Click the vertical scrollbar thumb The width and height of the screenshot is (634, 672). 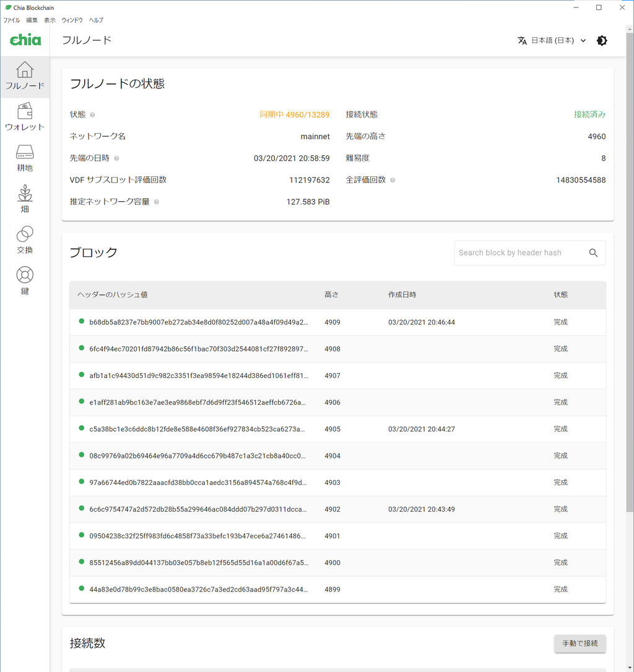pyautogui.click(x=629, y=272)
